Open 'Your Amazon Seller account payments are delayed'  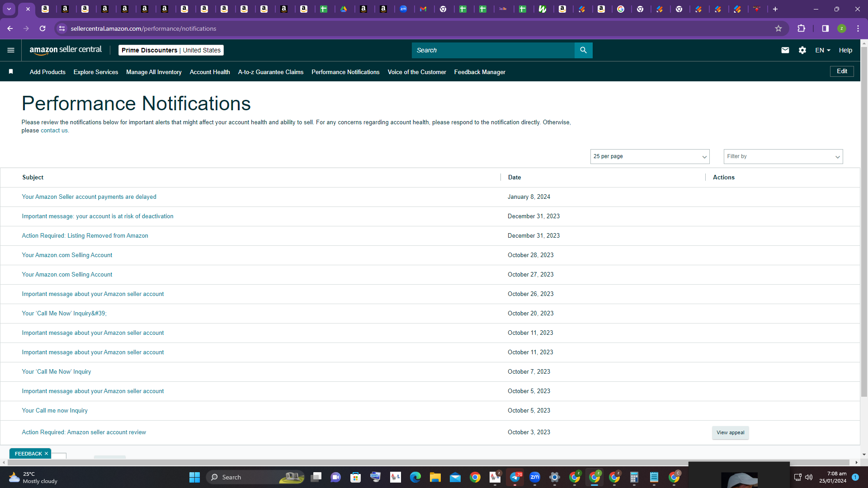click(x=89, y=197)
